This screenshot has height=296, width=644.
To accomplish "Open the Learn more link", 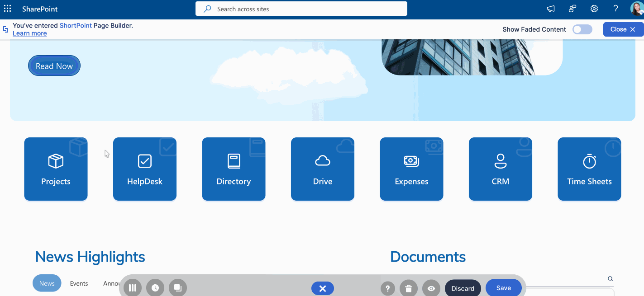I will pyautogui.click(x=29, y=33).
